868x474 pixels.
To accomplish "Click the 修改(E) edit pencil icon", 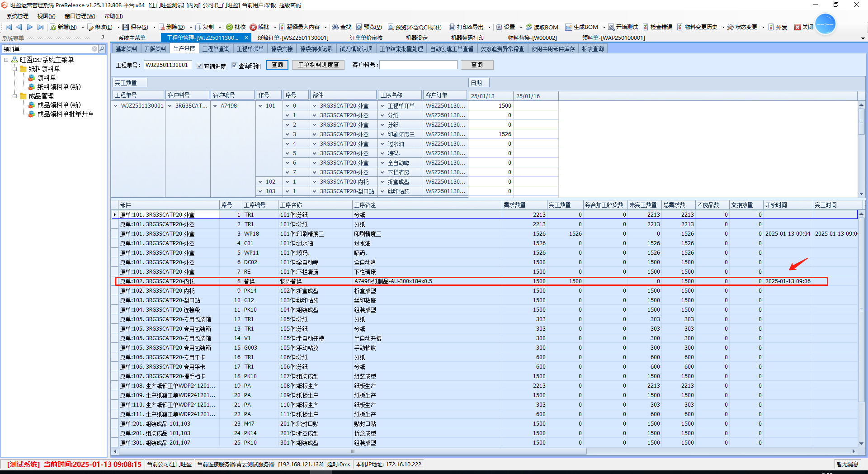I will [x=90, y=27].
